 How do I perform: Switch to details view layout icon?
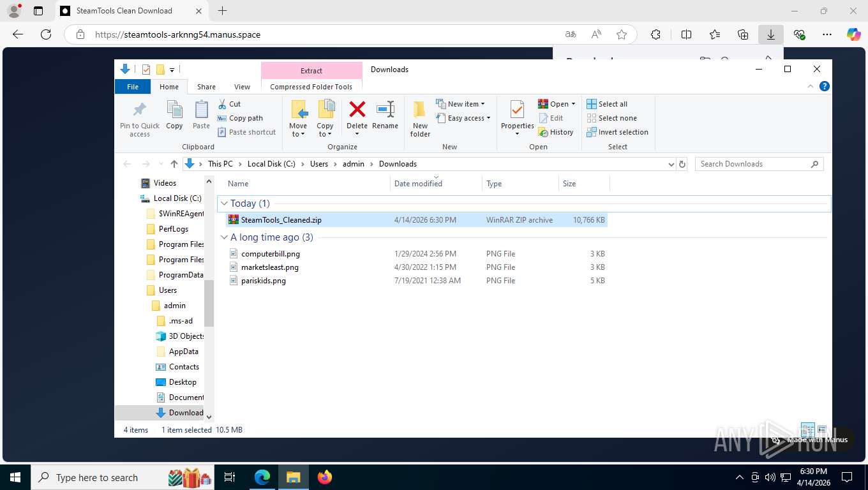pyautogui.click(x=807, y=429)
